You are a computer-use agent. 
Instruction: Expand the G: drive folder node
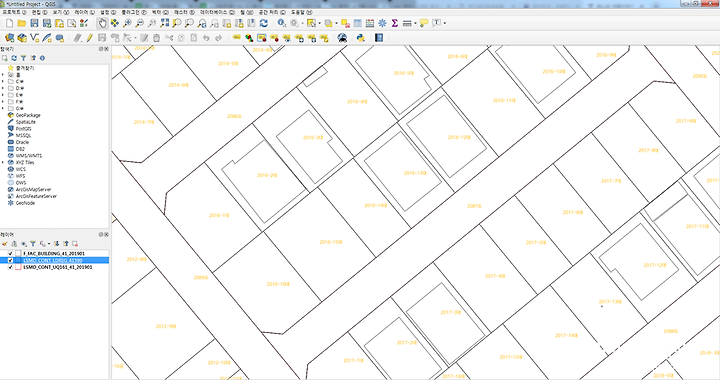coord(3,108)
